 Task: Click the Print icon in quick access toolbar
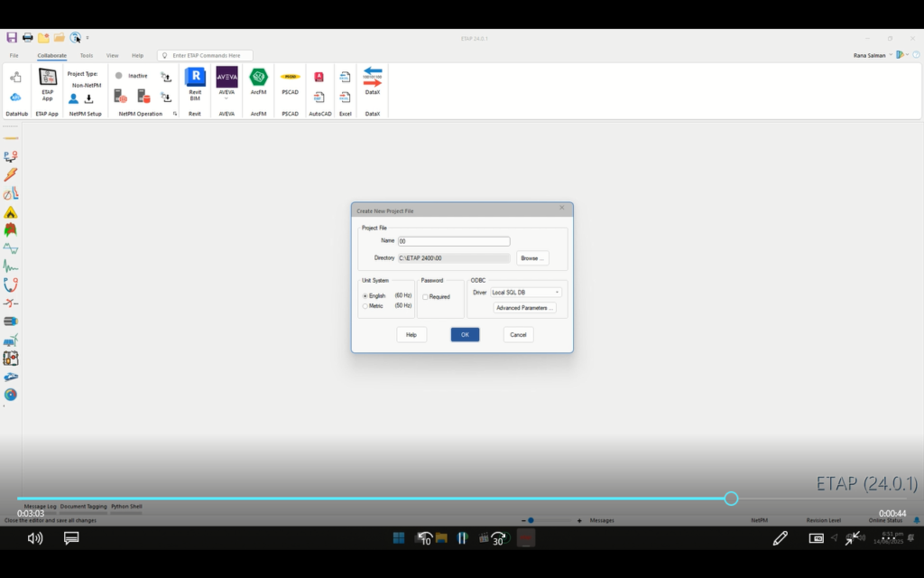27,37
